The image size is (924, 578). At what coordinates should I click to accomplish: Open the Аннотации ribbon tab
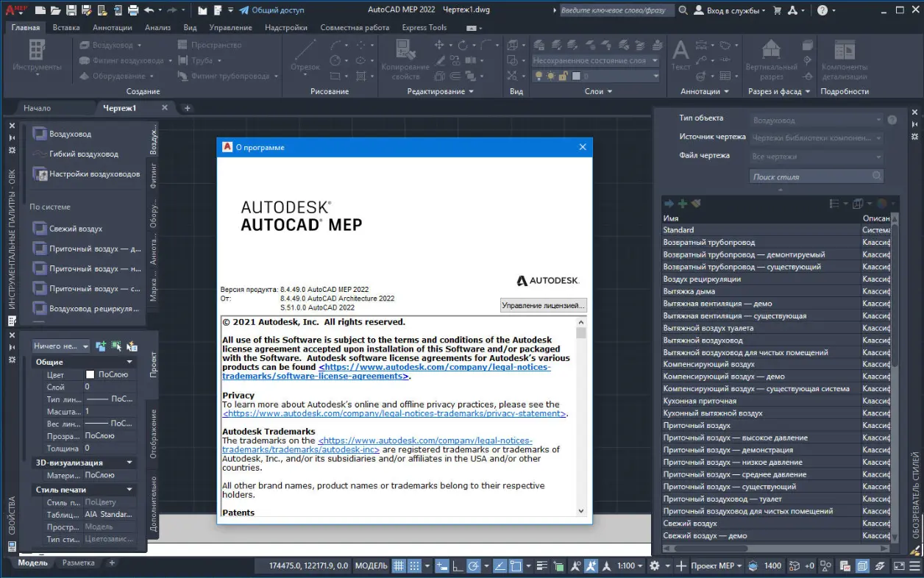coord(113,27)
